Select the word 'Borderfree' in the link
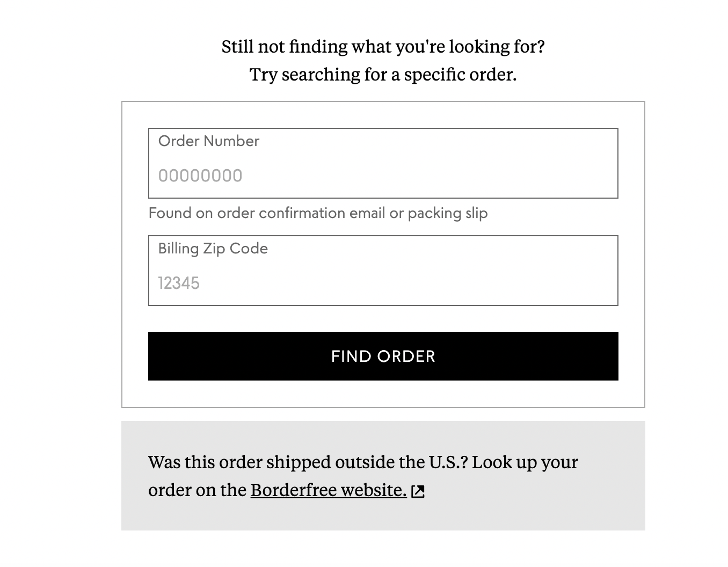 pyautogui.click(x=294, y=490)
